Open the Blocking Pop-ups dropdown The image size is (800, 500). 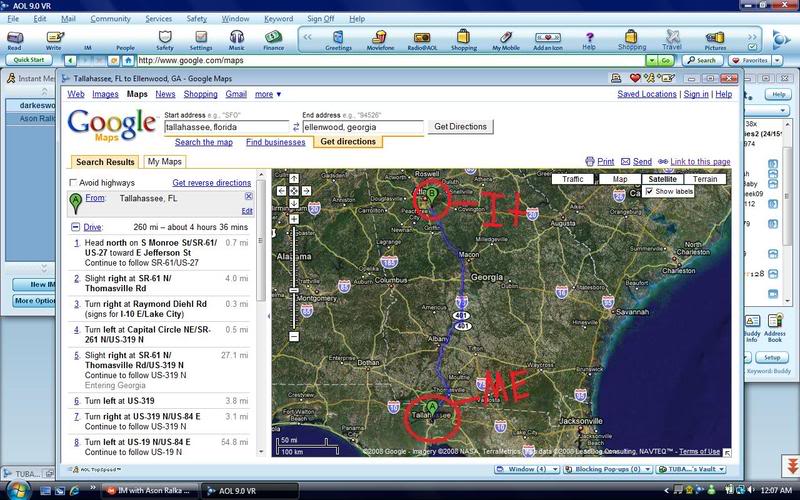pyautogui.click(x=608, y=469)
